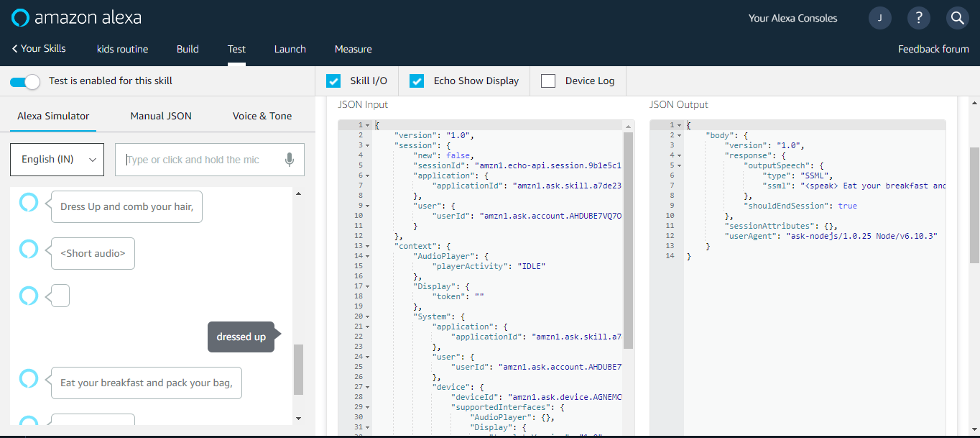Collapse the System fold arrow at line 20
Screen dimensions: 980x438
point(369,316)
